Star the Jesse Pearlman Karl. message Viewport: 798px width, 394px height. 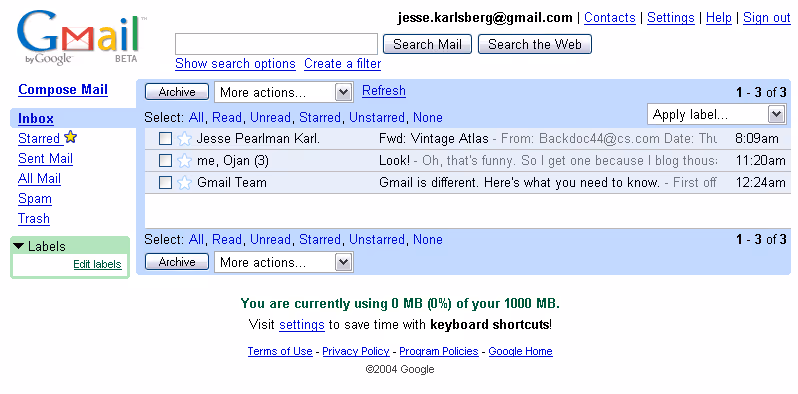[184, 138]
